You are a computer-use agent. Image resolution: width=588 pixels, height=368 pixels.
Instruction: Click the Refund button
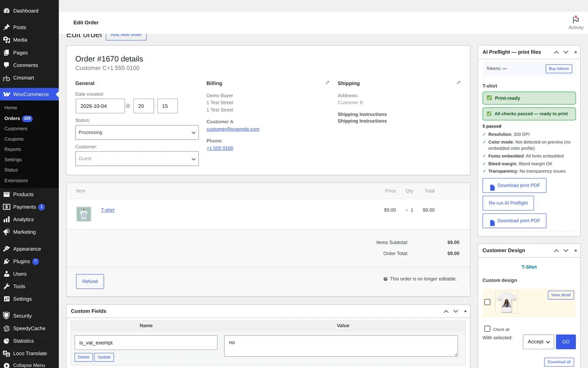coord(90,282)
